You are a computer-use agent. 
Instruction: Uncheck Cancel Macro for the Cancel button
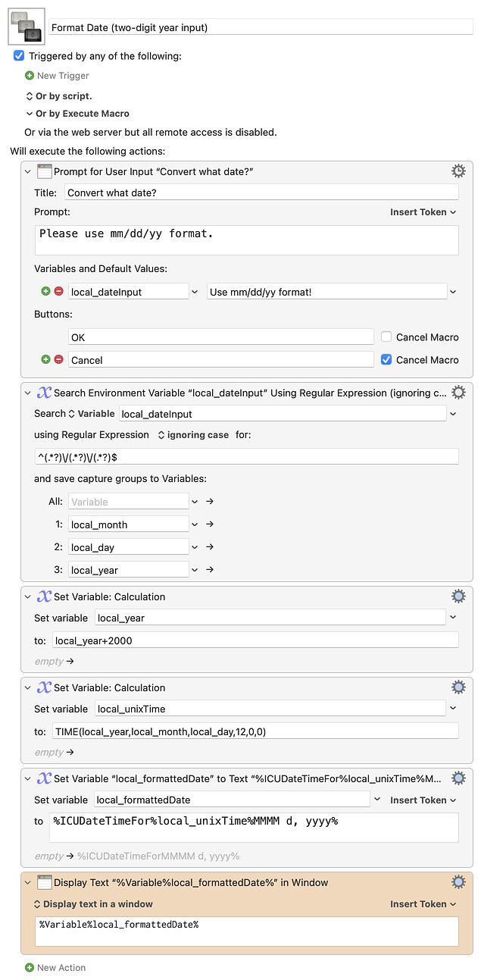[386, 359]
